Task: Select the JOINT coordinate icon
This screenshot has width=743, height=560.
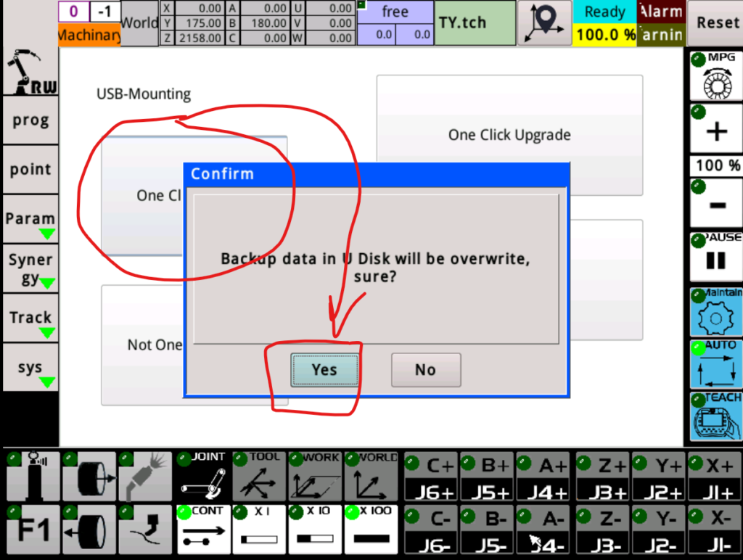Action: pos(203,476)
